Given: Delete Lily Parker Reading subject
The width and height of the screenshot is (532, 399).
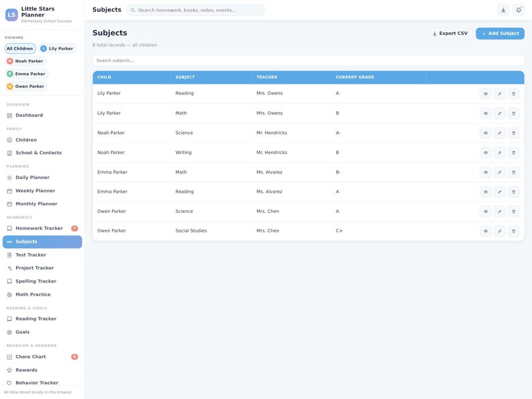Looking at the screenshot, I should [x=513, y=94].
